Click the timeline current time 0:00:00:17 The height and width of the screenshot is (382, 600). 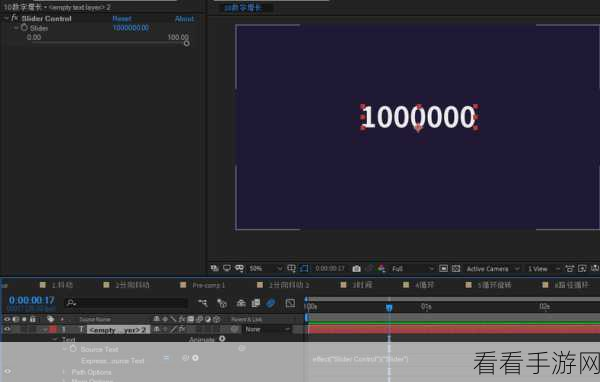(32, 300)
